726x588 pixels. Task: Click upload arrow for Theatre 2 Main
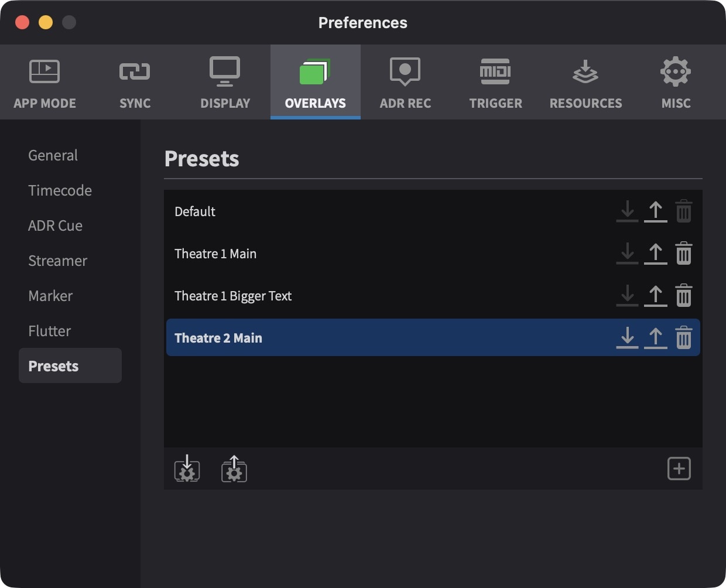click(656, 338)
